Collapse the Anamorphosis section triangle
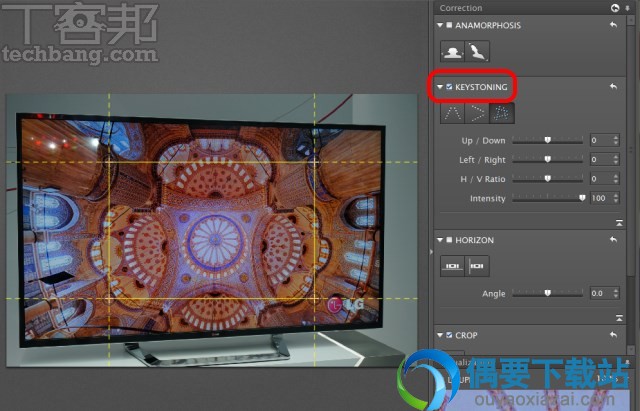 pyautogui.click(x=440, y=25)
